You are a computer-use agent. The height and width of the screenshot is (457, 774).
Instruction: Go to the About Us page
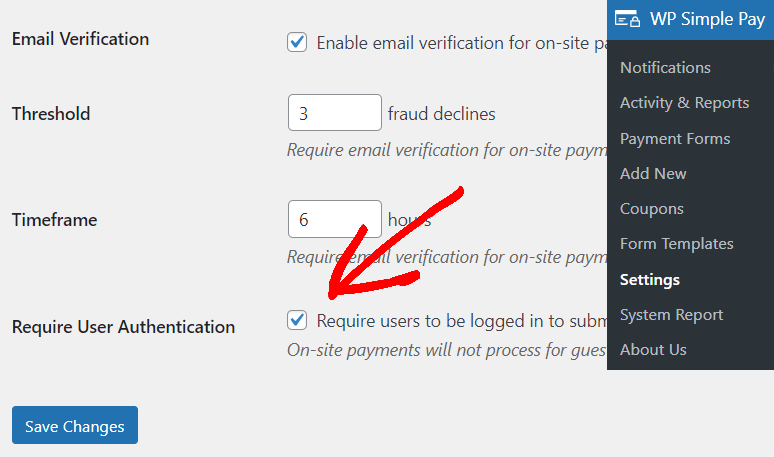click(654, 350)
